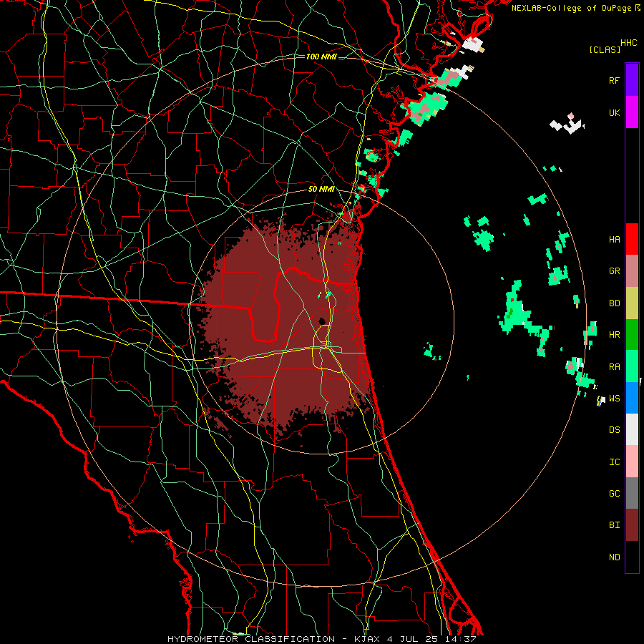Click the 'GR' legend label text
The image size is (644, 644).
click(614, 271)
